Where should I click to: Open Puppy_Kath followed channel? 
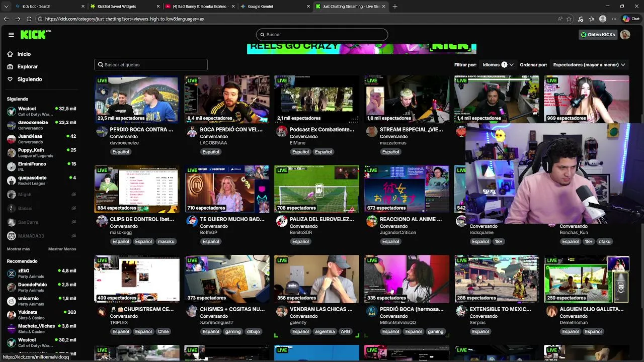tap(41, 153)
